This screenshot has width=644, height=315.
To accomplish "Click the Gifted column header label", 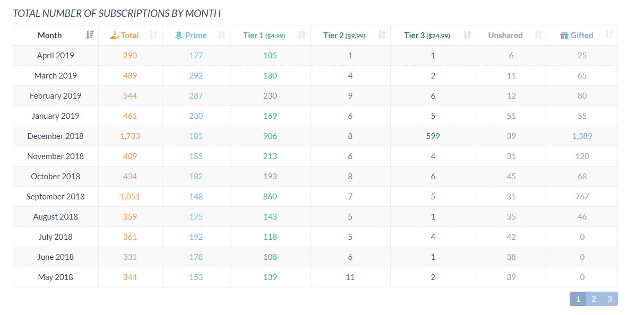I will pyautogui.click(x=582, y=35).
